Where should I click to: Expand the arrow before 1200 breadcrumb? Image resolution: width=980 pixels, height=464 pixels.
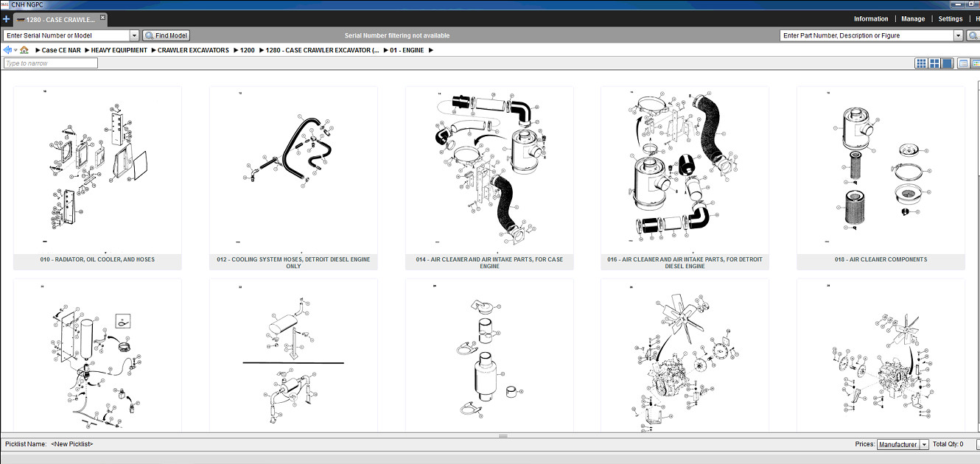[235, 50]
